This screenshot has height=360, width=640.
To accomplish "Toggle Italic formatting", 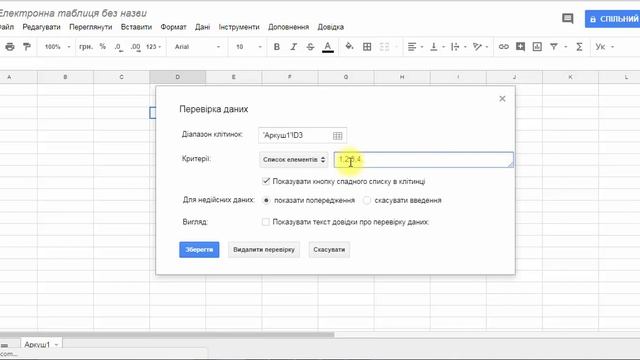I will coord(293,47).
